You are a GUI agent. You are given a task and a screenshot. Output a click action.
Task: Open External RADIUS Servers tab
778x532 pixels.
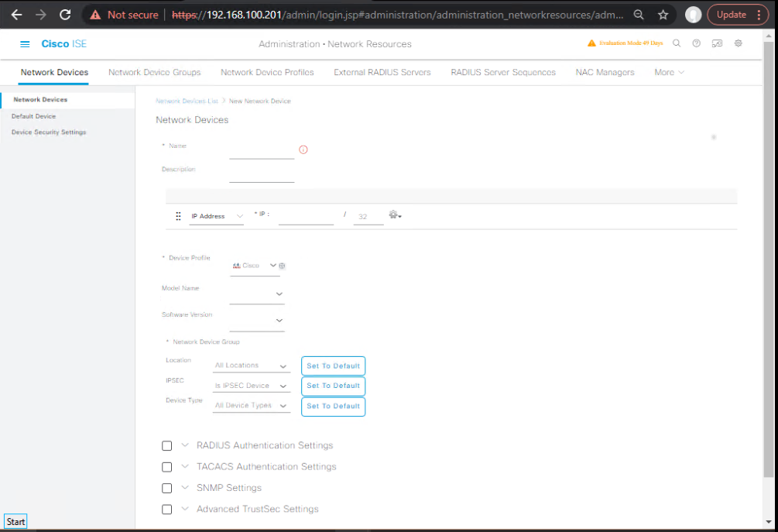pyautogui.click(x=382, y=73)
